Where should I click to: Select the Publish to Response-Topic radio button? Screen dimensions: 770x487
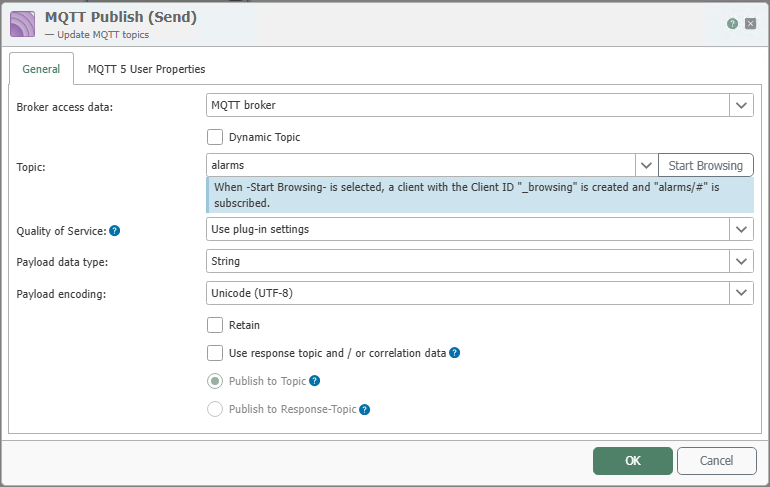(x=215, y=409)
